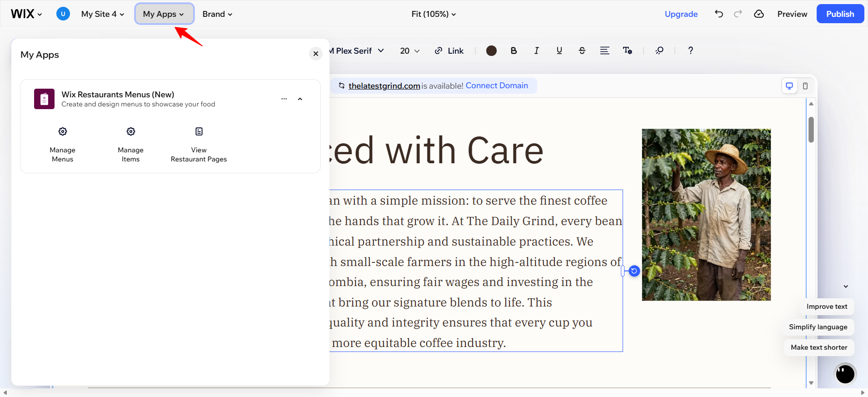Image resolution: width=868 pixels, height=397 pixels.
Task: Open the Wix logo main menu
Action: click(x=26, y=14)
